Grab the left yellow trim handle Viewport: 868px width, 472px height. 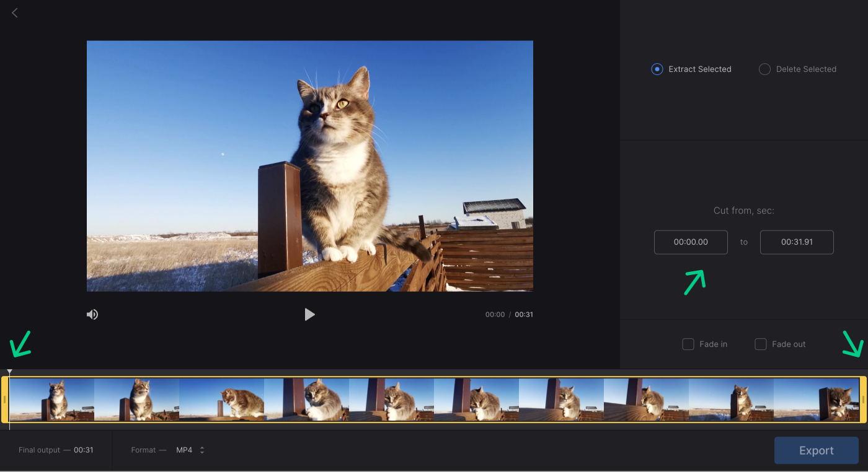tap(5, 400)
